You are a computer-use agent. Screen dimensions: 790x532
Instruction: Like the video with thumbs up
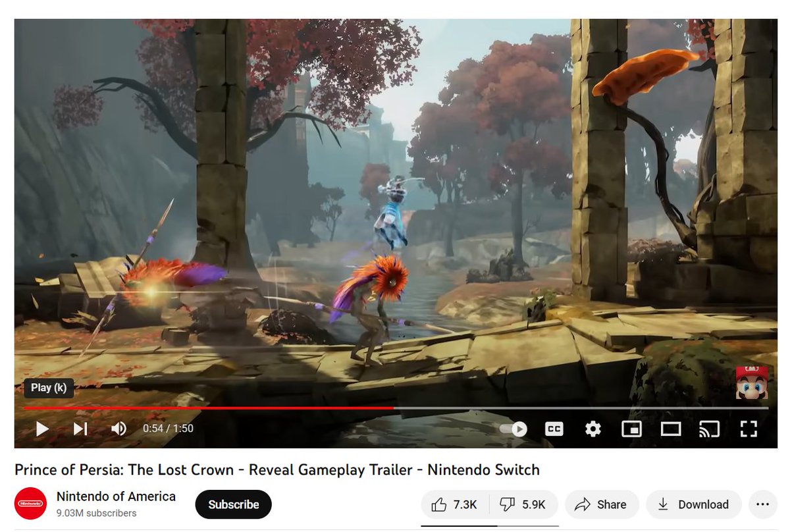(x=454, y=504)
